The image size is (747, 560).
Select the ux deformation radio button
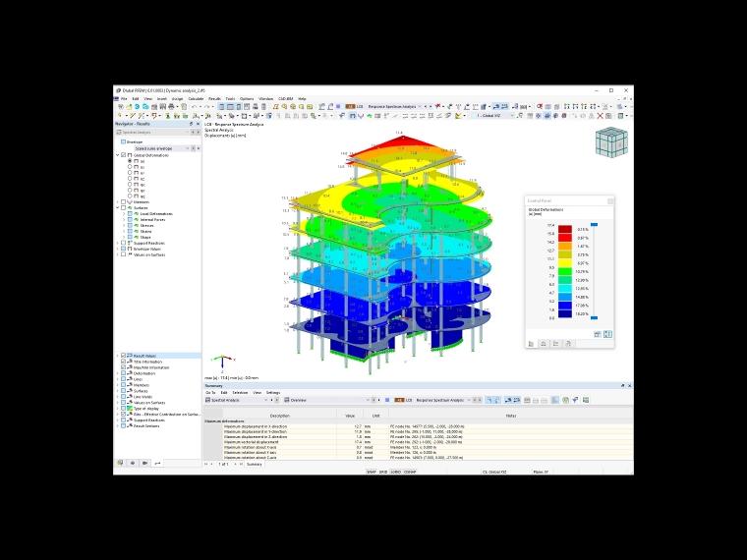[130, 167]
